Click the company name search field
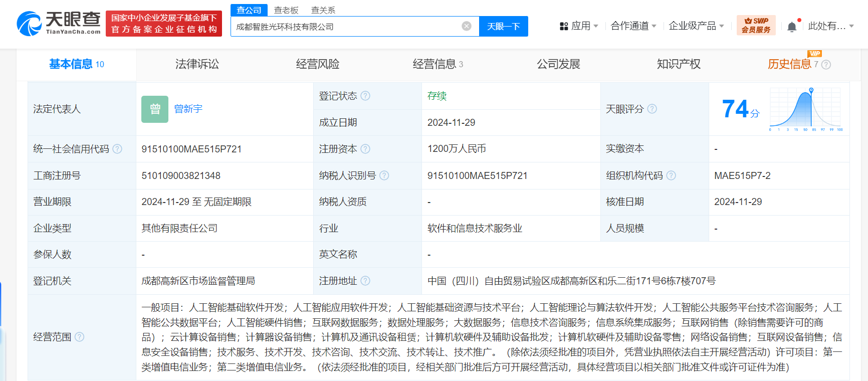The width and height of the screenshot is (868, 381). point(346,27)
